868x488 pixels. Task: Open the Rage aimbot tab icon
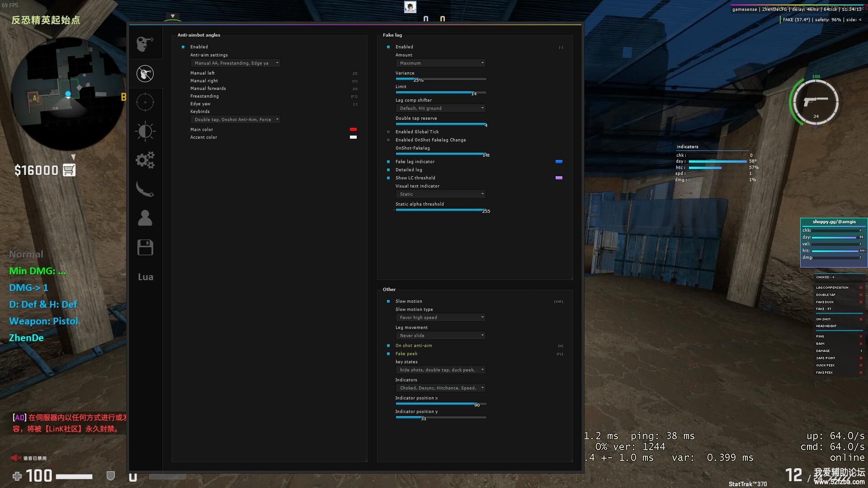point(145,44)
